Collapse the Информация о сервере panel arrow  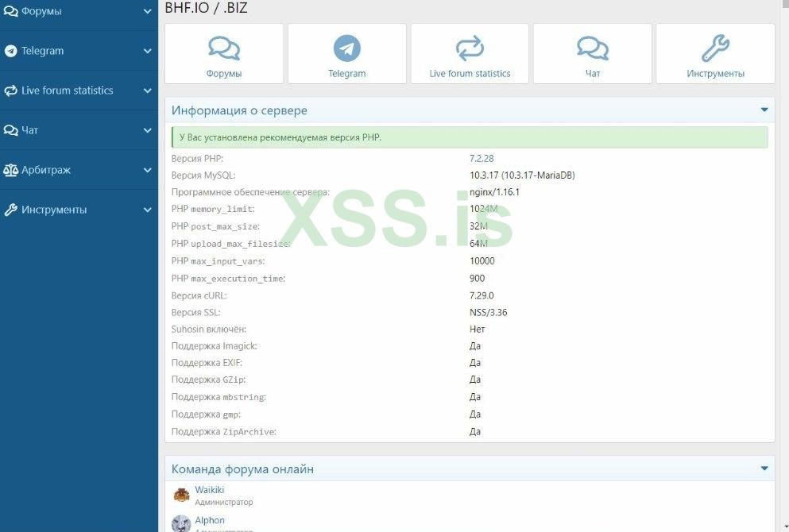point(764,110)
